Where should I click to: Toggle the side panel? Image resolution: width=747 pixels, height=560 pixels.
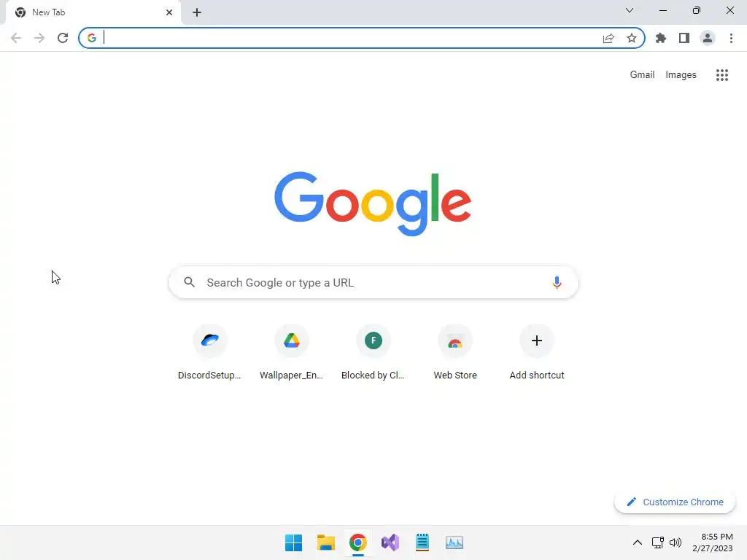(684, 38)
